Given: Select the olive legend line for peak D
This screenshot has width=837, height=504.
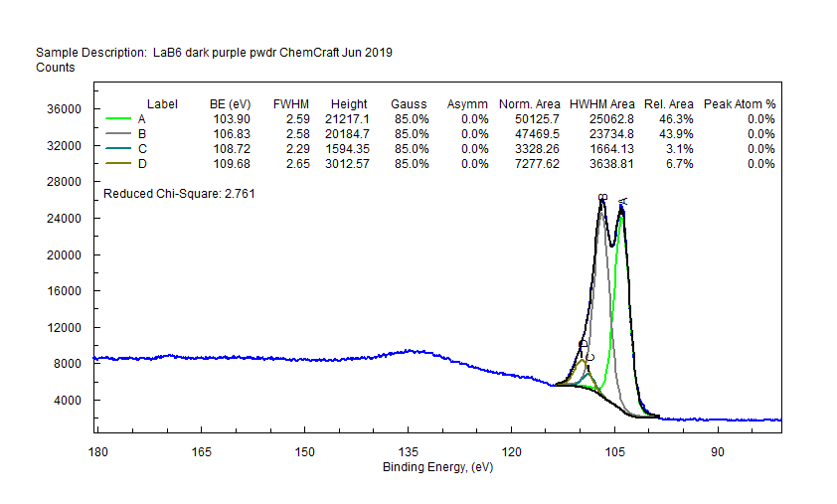Looking at the screenshot, I should coord(118,164).
